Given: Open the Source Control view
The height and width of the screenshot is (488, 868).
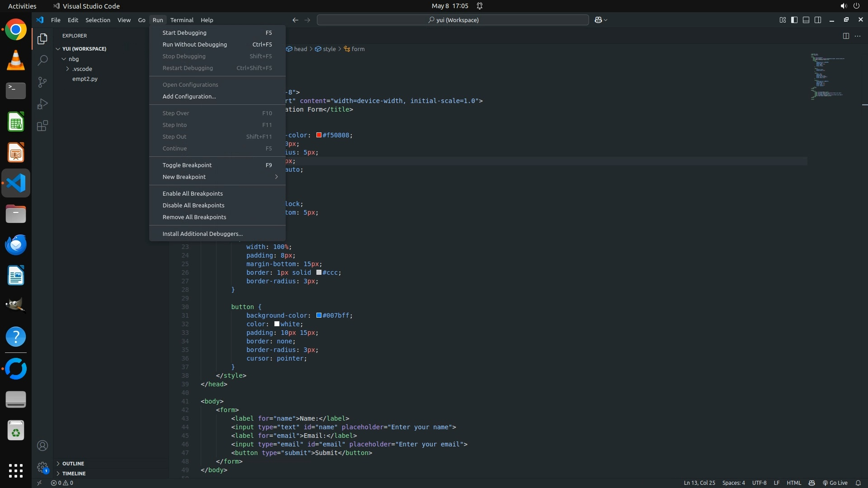Looking at the screenshot, I should tap(42, 82).
